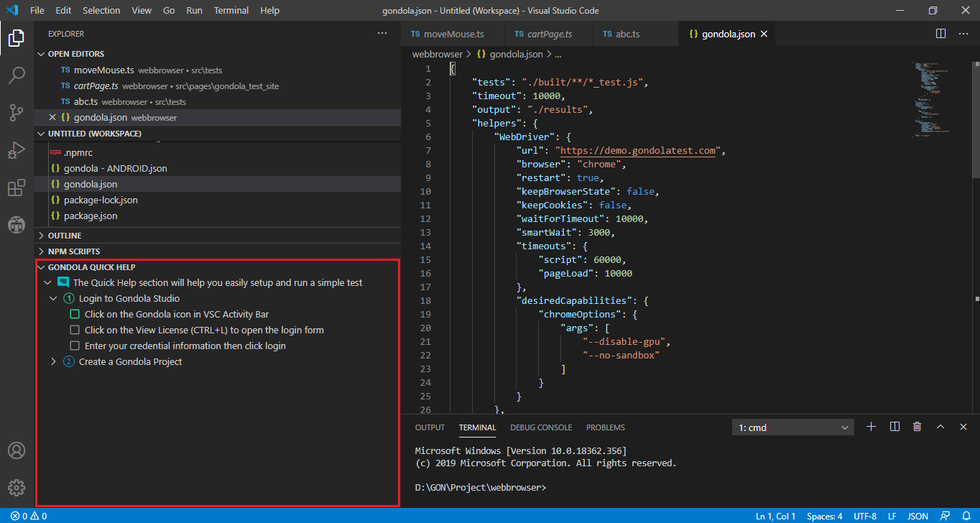Open the Search view in Activity Bar
This screenshot has height=523, width=980.
pos(17,75)
